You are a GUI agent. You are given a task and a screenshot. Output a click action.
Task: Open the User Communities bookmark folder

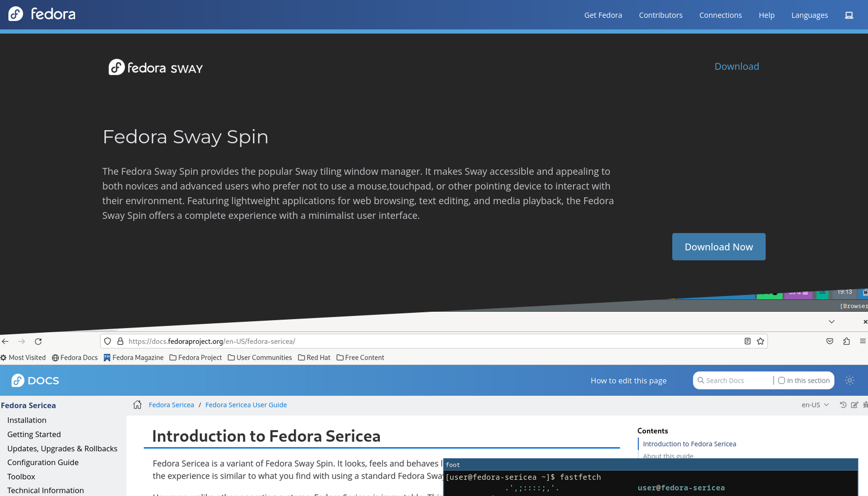click(x=260, y=357)
